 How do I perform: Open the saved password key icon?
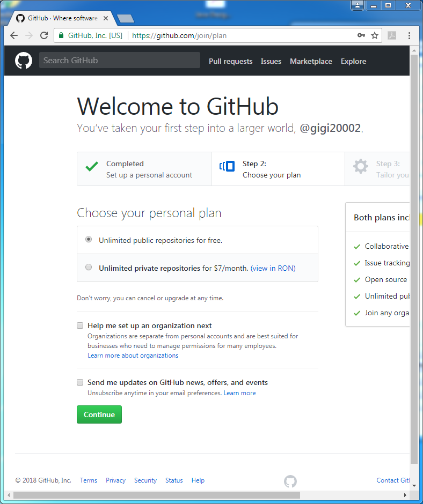click(x=361, y=35)
